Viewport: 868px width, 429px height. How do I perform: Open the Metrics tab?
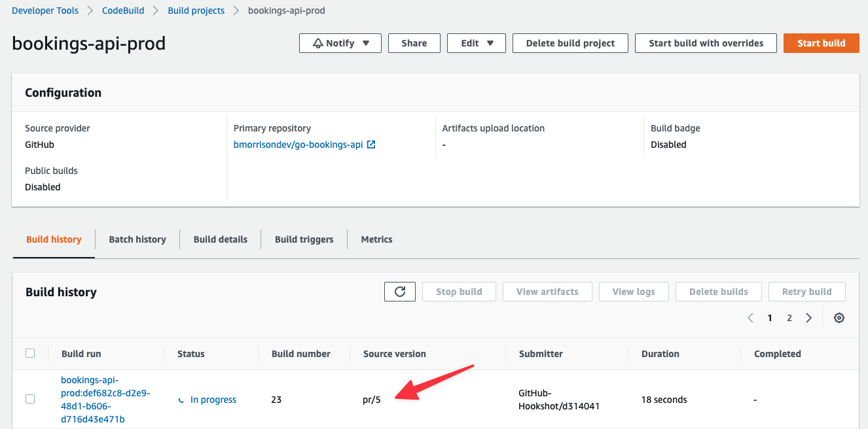(x=377, y=239)
